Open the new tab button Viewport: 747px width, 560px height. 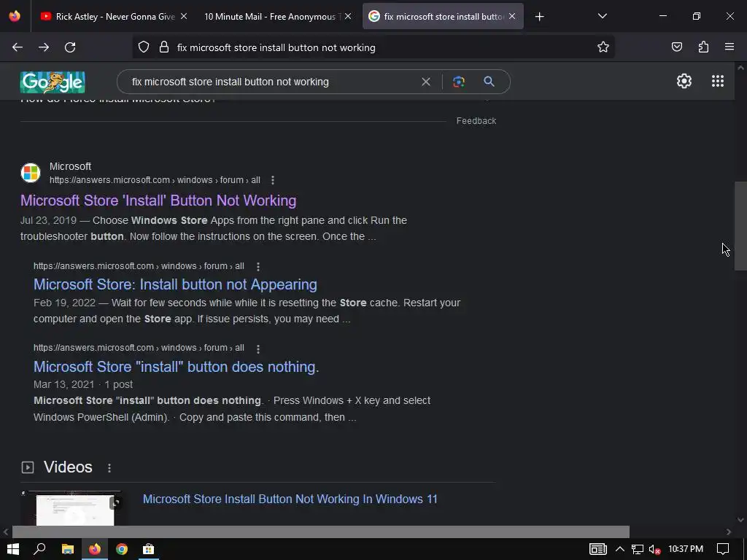point(539,17)
